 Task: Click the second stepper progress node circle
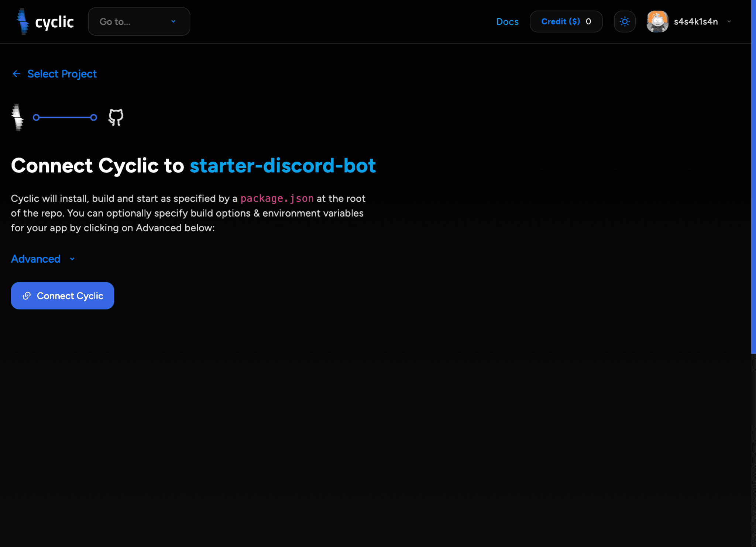pos(94,117)
